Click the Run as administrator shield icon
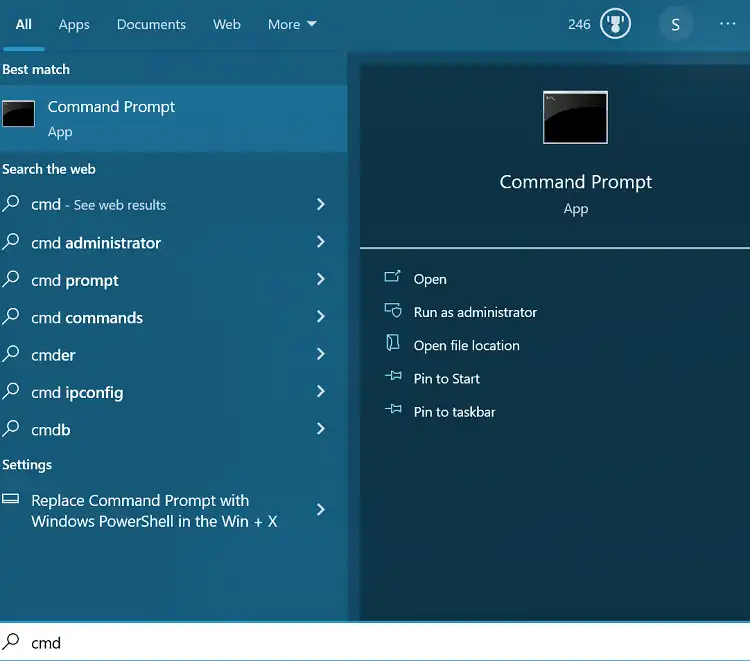This screenshot has width=750, height=661. point(393,310)
